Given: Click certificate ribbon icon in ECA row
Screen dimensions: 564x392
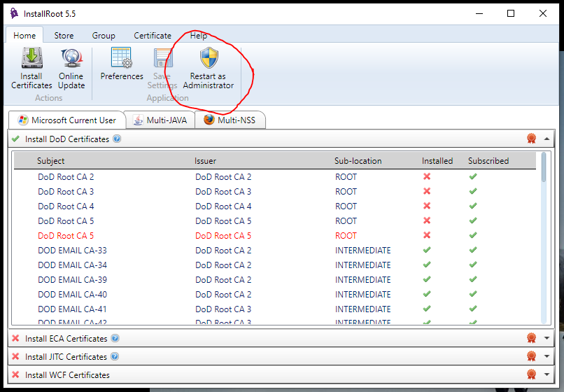Looking at the screenshot, I should (531, 338).
